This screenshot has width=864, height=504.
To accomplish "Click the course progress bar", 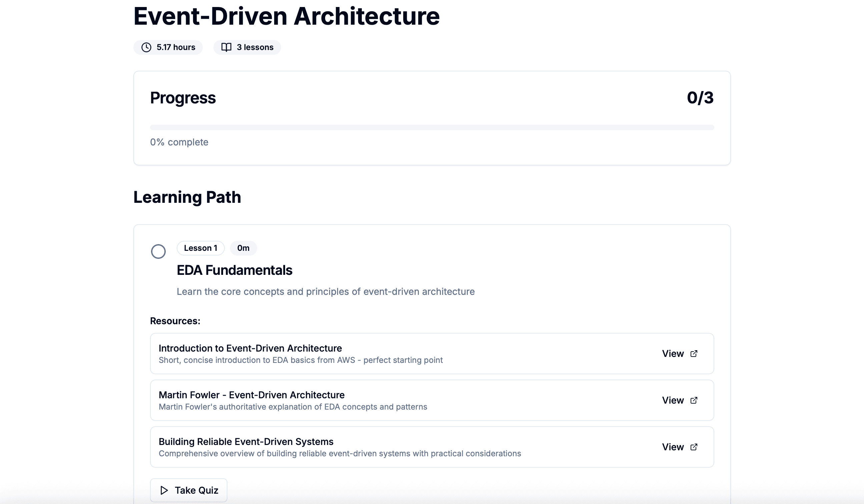I will point(431,127).
